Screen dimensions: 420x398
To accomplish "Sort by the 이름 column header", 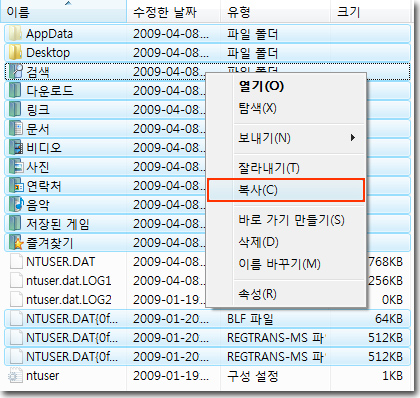I will tap(63, 12).
